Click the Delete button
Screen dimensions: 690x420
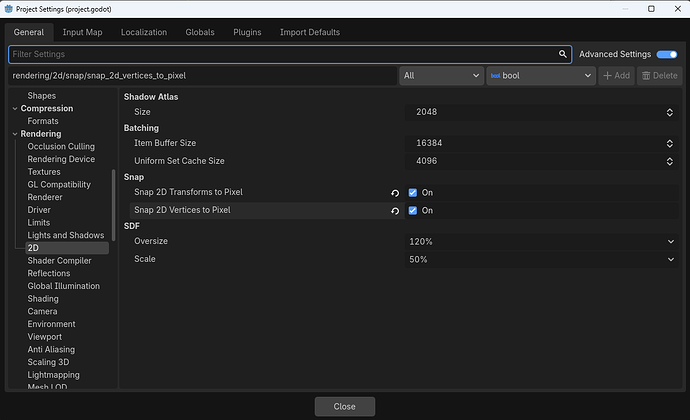(x=660, y=76)
